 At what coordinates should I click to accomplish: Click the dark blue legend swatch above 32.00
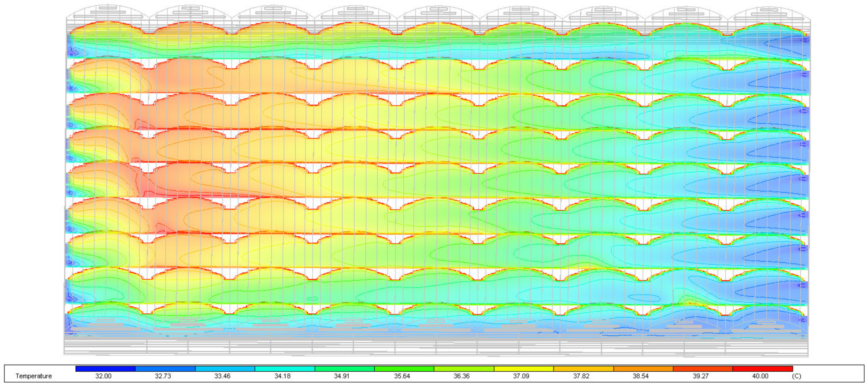pos(106,369)
